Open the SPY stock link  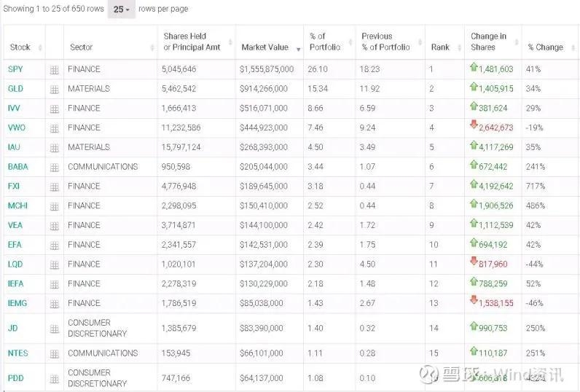15,69
